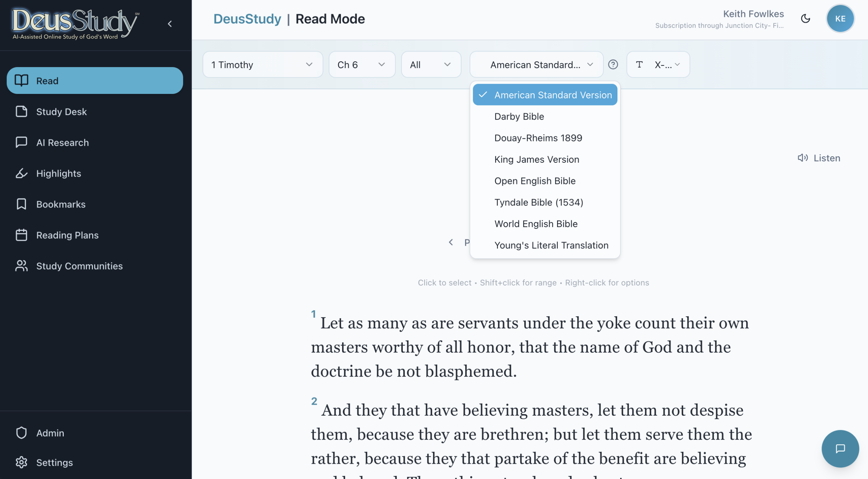Open the Highlights page in the sidebar

58,174
